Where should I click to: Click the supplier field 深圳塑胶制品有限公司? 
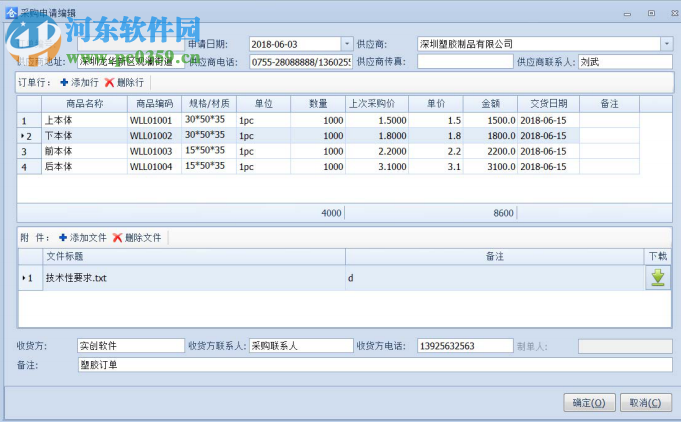tap(539, 44)
